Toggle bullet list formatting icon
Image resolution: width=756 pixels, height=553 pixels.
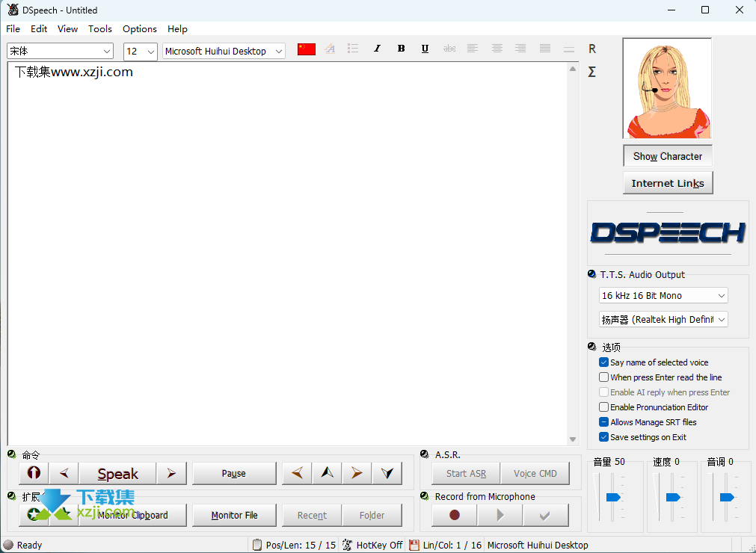(353, 49)
